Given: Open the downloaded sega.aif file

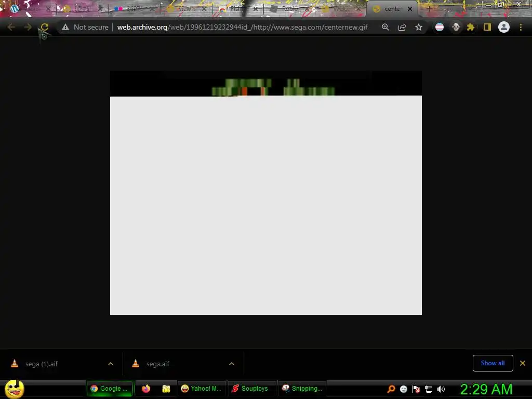Looking at the screenshot, I should 157,364.
